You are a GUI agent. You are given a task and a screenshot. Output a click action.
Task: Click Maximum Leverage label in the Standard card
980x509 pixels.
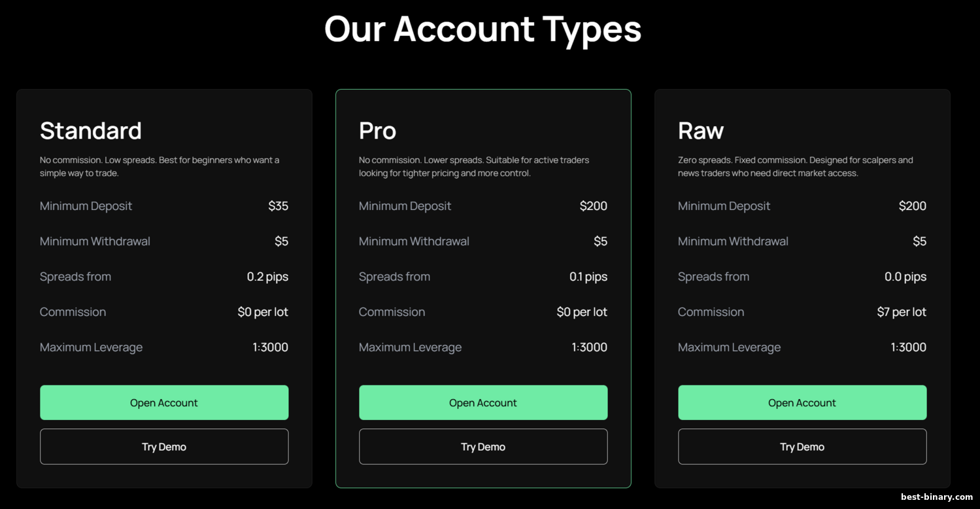pos(91,347)
